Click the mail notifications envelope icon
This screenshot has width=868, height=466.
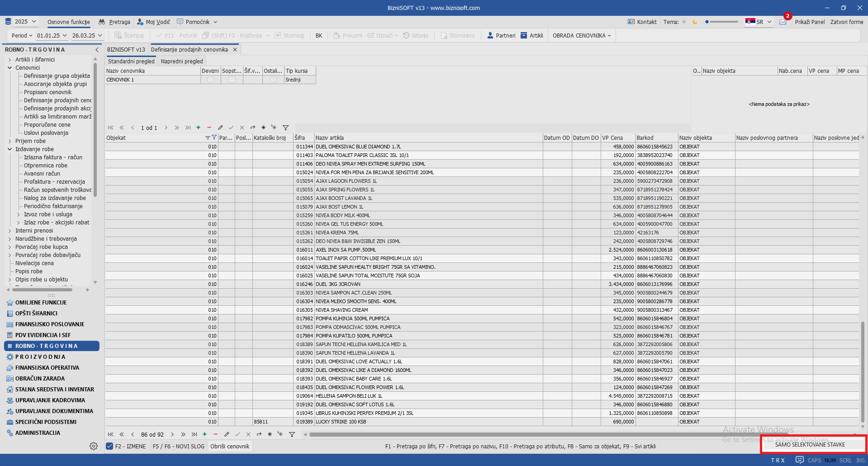783,22
